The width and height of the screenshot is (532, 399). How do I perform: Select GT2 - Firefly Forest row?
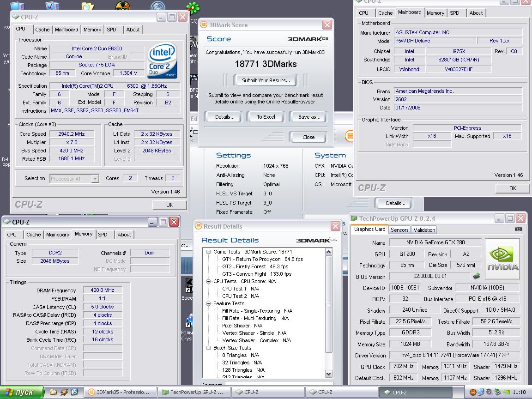tap(255, 266)
